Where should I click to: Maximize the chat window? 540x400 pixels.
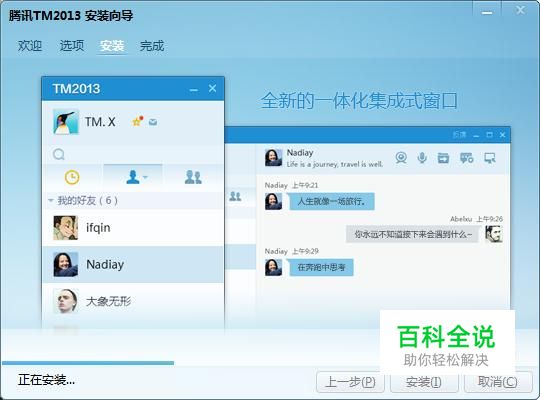click(x=489, y=135)
